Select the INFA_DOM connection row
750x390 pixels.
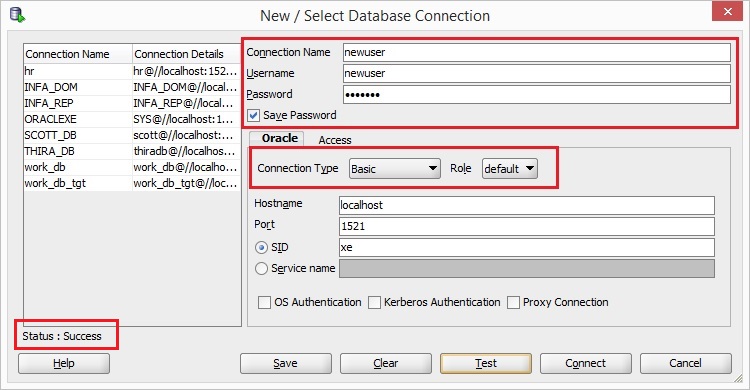click(x=132, y=87)
